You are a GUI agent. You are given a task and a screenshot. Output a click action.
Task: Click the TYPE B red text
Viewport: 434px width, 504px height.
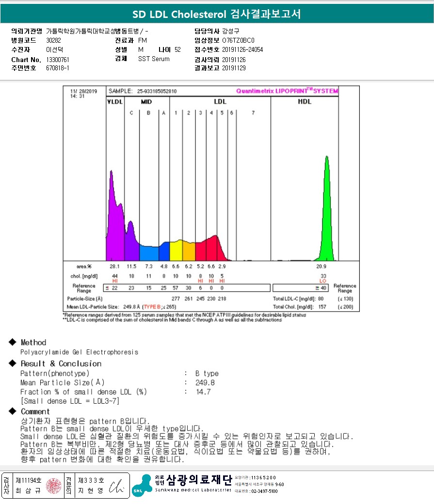pyautogui.click(x=152, y=307)
